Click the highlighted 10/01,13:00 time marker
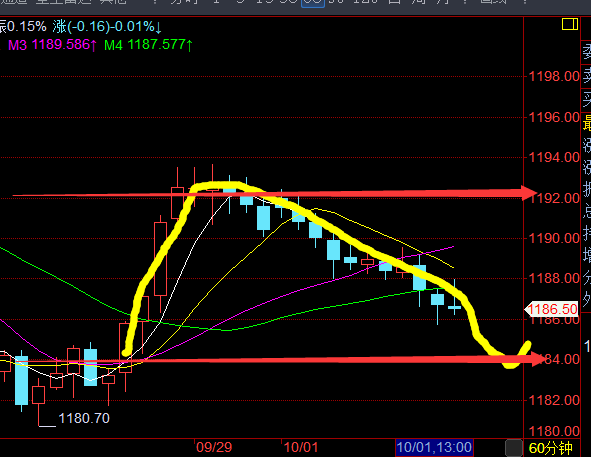Image resolution: width=591 pixels, height=457 pixels. point(434,448)
